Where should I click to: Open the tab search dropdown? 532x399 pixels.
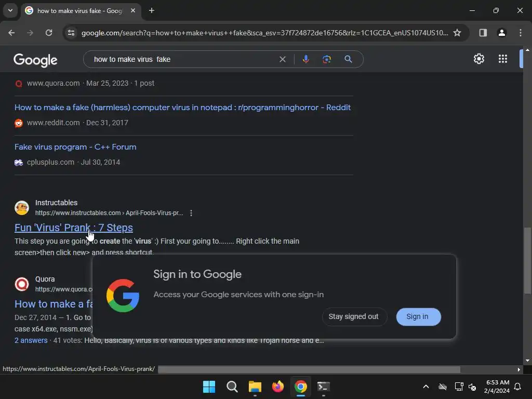pyautogui.click(x=10, y=10)
